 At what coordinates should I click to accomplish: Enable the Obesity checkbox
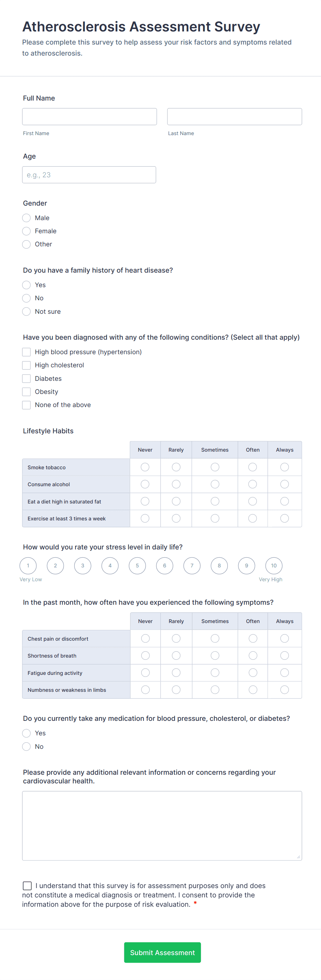[26, 392]
